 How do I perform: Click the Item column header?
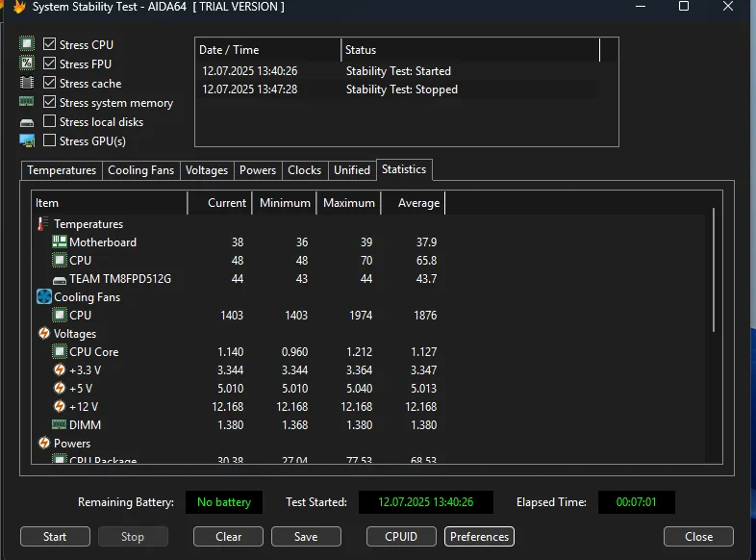pos(110,203)
